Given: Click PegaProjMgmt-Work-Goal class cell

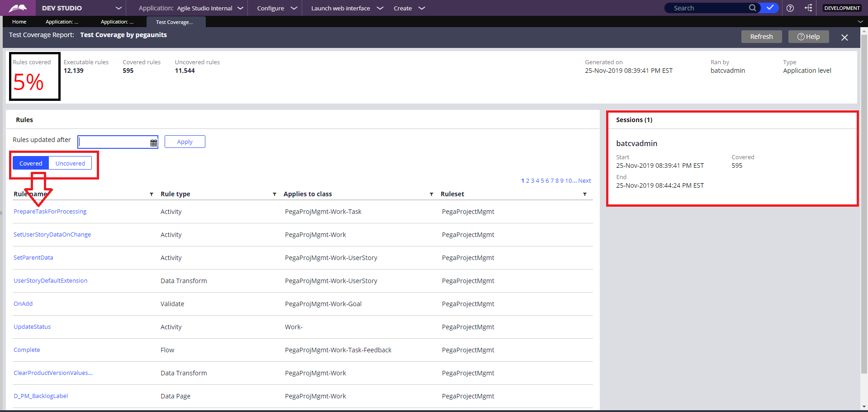Looking at the screenshot, I should pos(323,304).
